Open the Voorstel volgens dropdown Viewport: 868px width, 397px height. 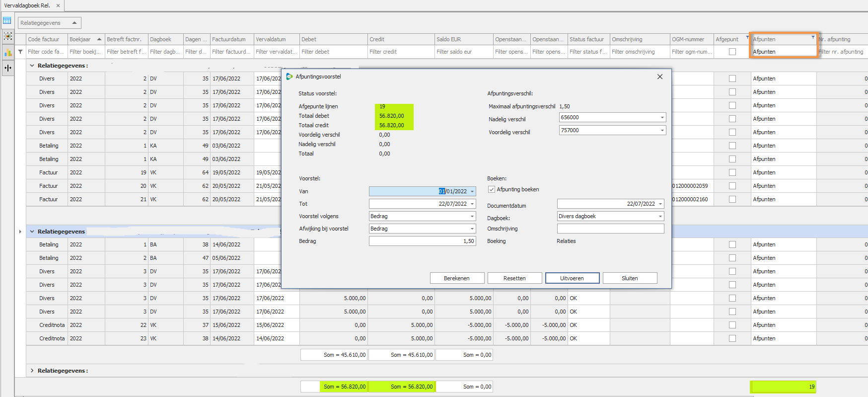[472, 216]
